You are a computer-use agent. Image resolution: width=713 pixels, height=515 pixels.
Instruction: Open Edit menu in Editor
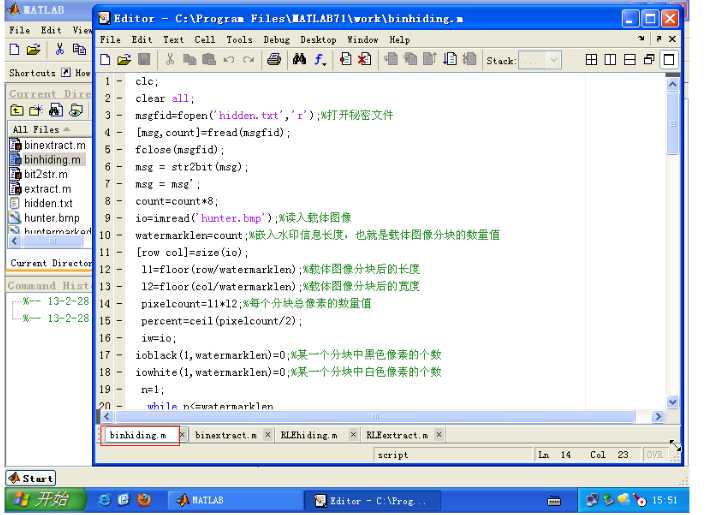142,40
